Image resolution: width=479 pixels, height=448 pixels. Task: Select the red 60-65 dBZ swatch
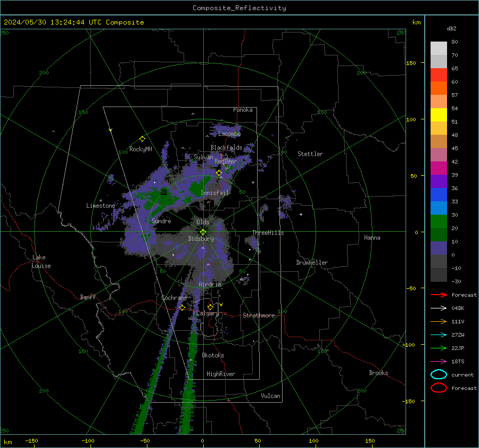coord(439,75)
